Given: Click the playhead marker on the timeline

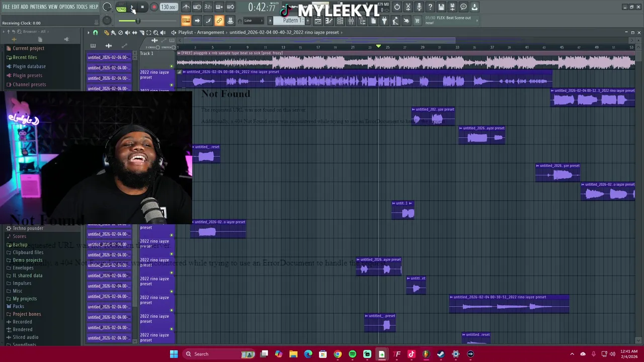Looking at the screenshot, I should pos(379,47).
